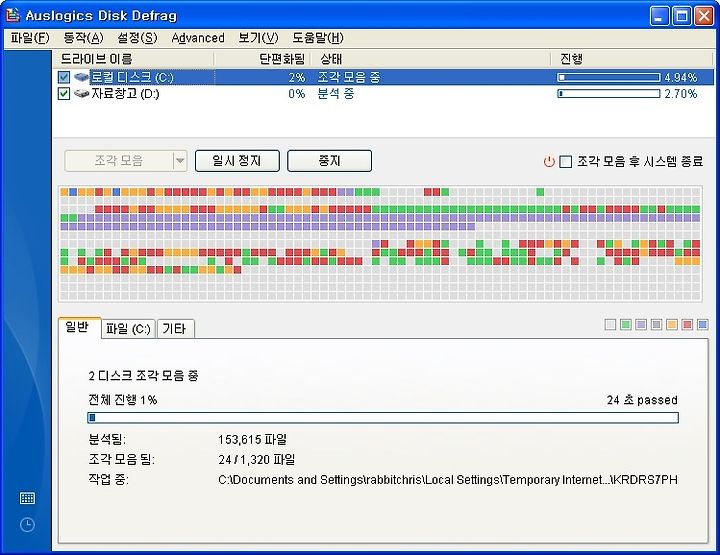Click the 진행 column header
Screen dimensions: 720x555
(632, 59)
